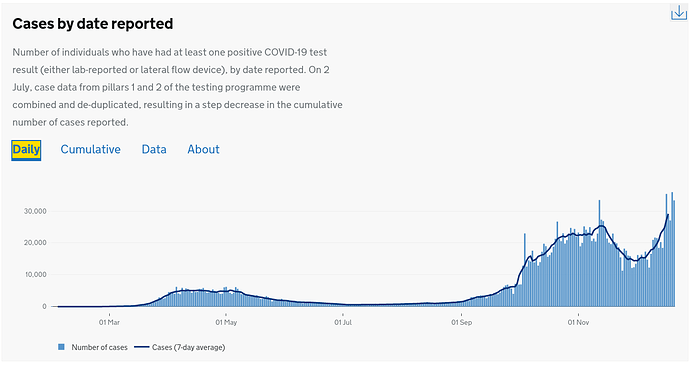Click the 01 May axis label
The width and height of the screenshot is (690, 367).
click(226, 323)
